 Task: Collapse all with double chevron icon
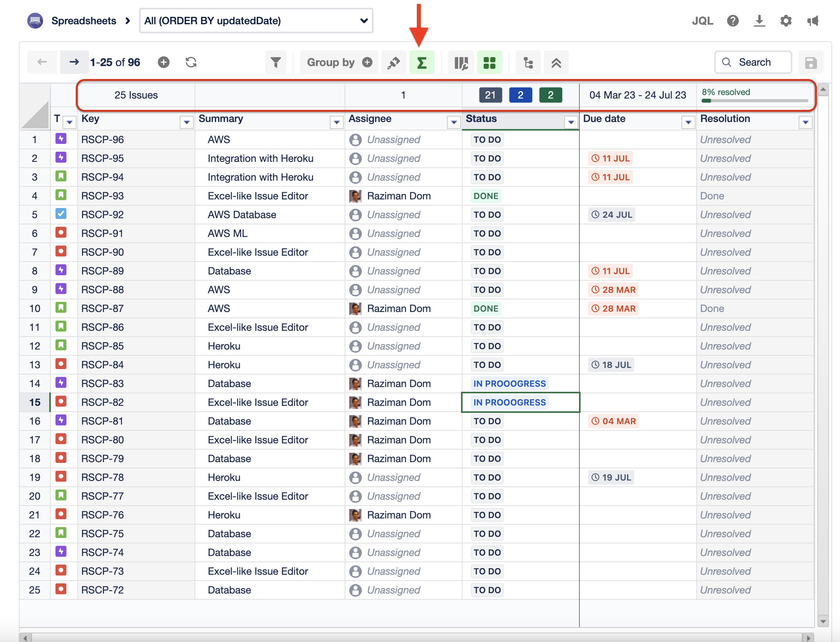pos(556,63)
